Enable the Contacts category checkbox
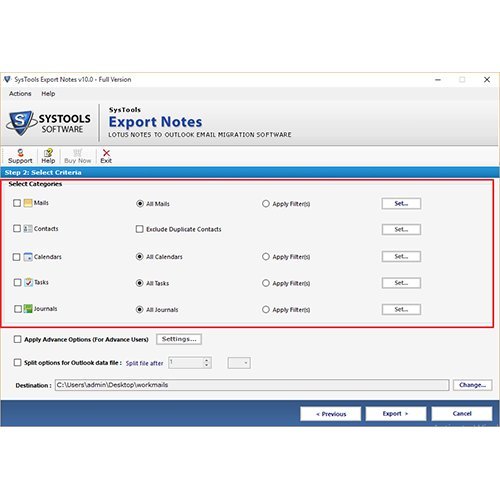 click(x=17, y=229)
